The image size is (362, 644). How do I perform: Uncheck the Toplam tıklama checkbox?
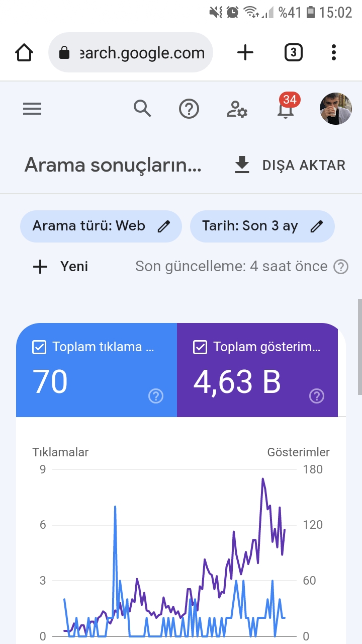(x=39, y=347)
